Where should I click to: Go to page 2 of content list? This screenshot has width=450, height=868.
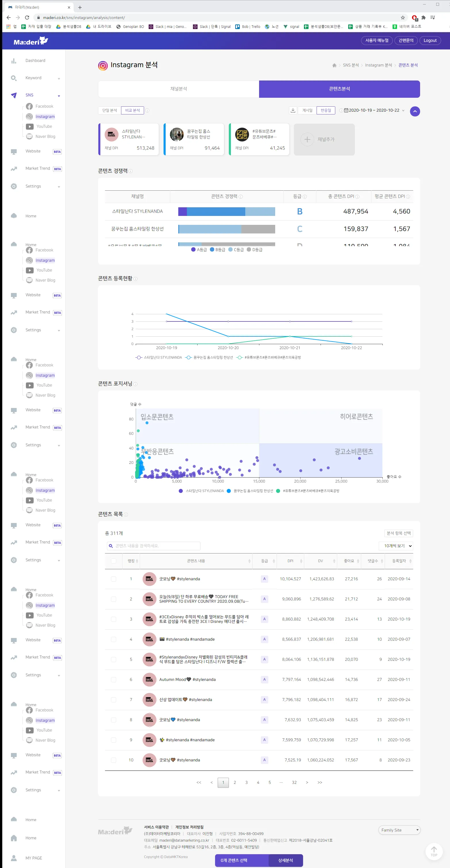pos(235,782)
